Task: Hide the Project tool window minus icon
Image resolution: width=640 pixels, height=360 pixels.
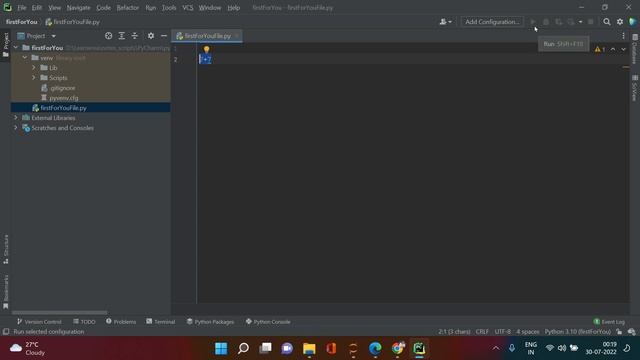Action: tap(164, 36)
